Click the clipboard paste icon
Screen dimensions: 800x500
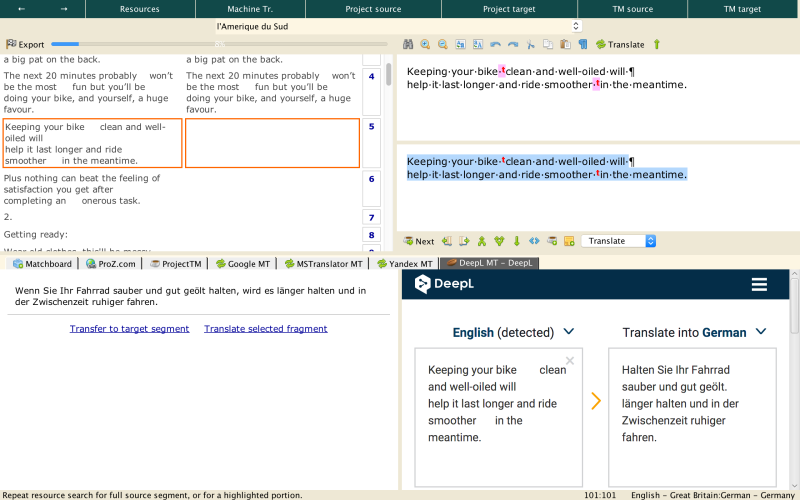tap(565, 44)
